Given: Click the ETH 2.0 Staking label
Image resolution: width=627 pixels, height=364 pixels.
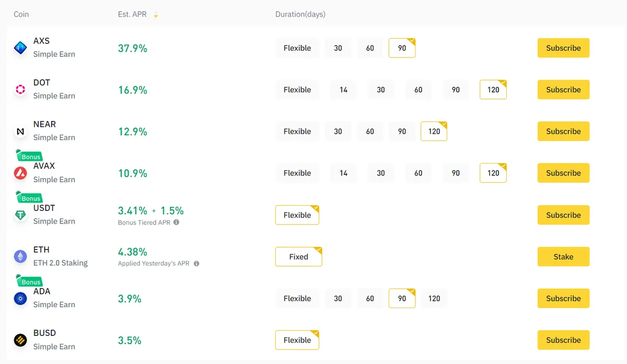Looking at the screenshot, I should click(61, 263).
